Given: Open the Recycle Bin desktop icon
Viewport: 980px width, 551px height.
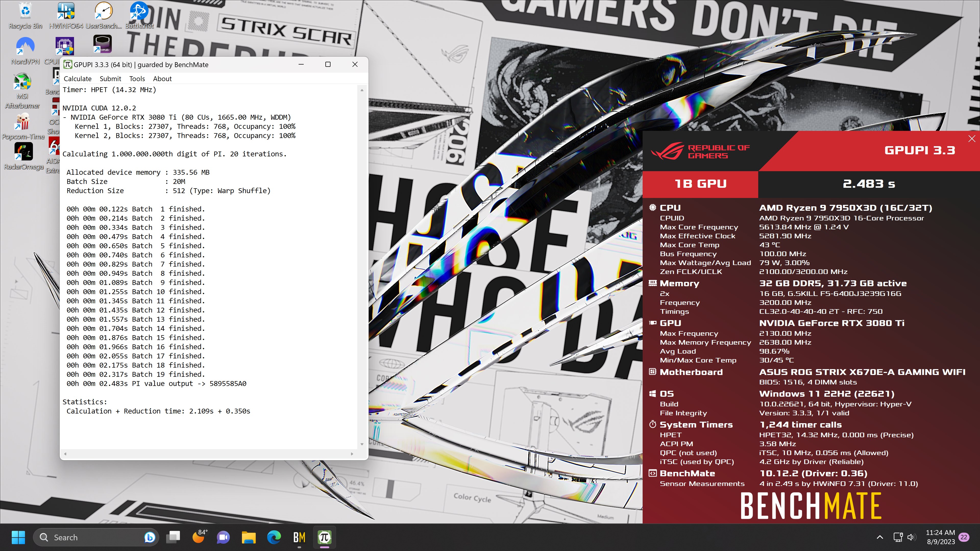Looking at the screenshot, I should point(26,16).
